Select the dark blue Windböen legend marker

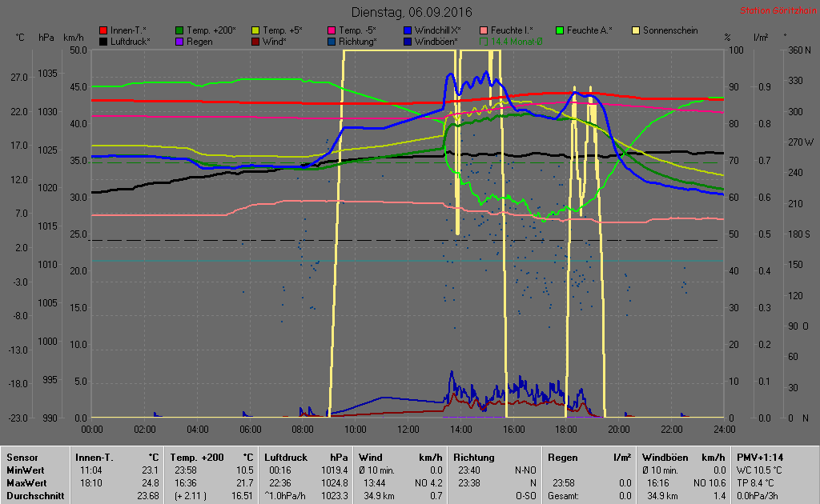[408, 41]
